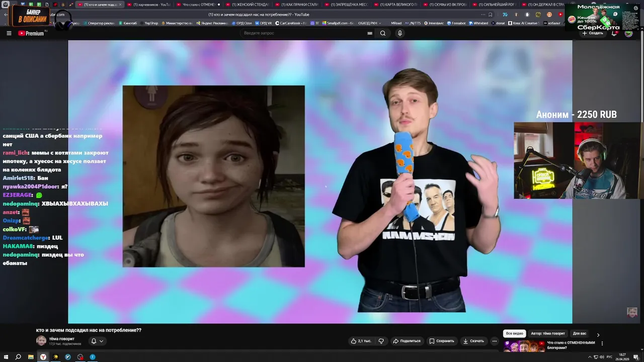Open subscription notification bell dropdown
The height and width of the screenshot is (362, 644).
97,341
